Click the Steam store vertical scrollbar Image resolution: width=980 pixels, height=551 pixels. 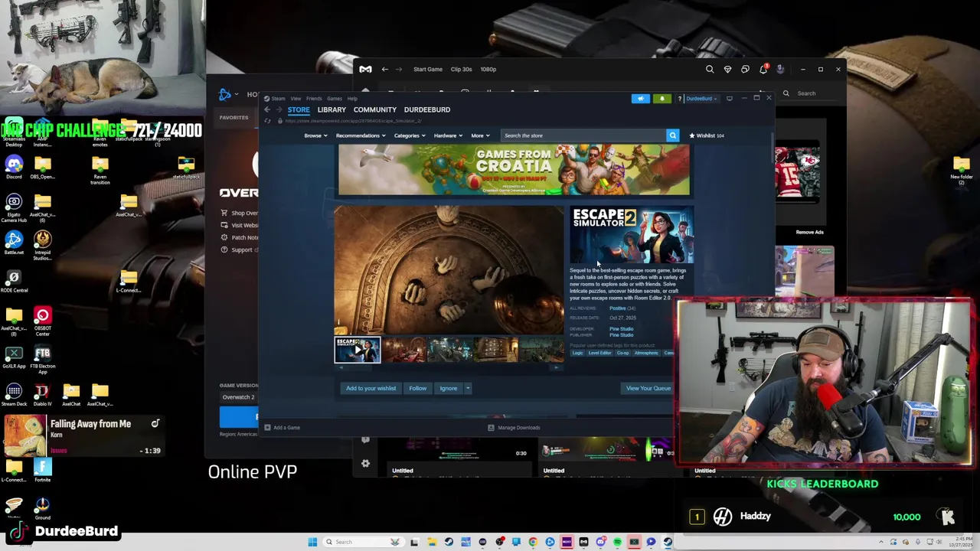772,148
